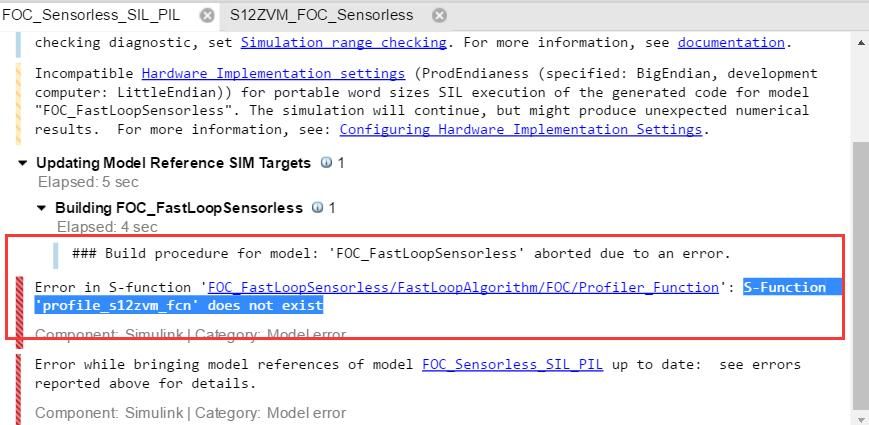
Task: Click the scrollbar down arrow
Action: [860, 416]
